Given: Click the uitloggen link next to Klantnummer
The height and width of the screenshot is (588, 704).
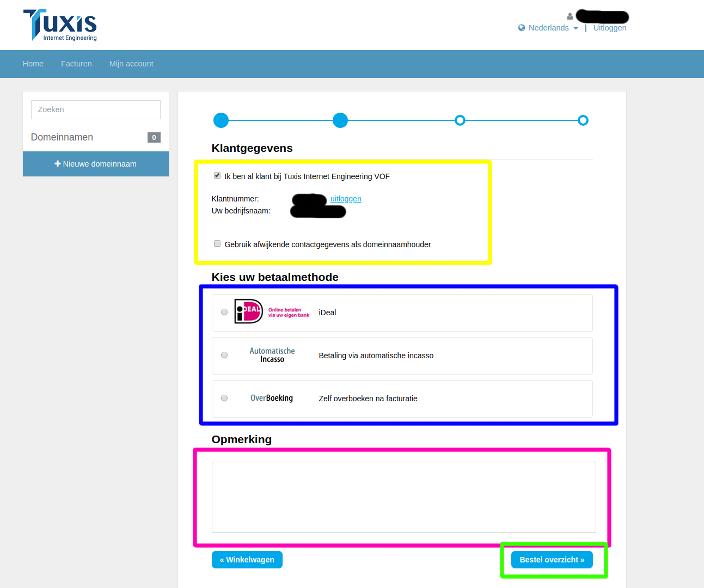Looking at the screenshot, I should [346, 199].
